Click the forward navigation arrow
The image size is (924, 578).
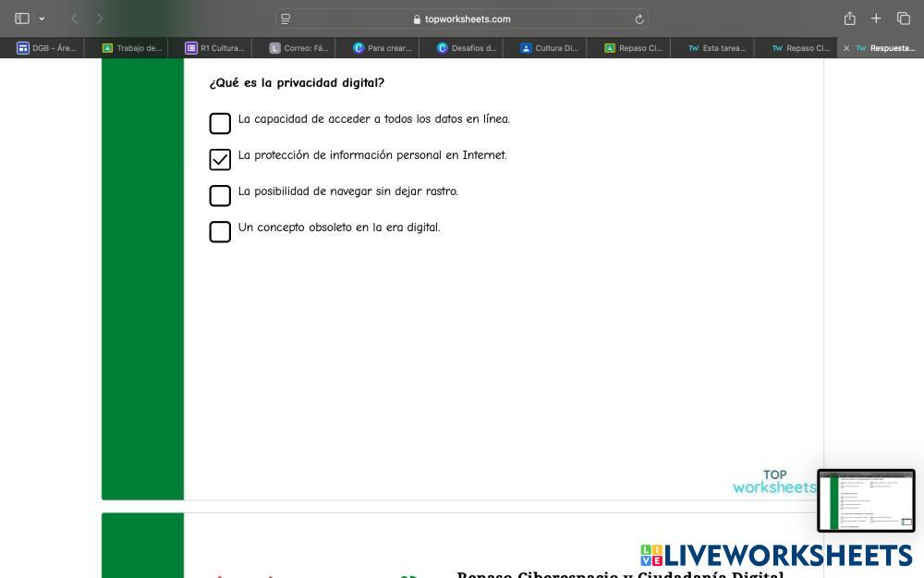click(x=100, y=18)
